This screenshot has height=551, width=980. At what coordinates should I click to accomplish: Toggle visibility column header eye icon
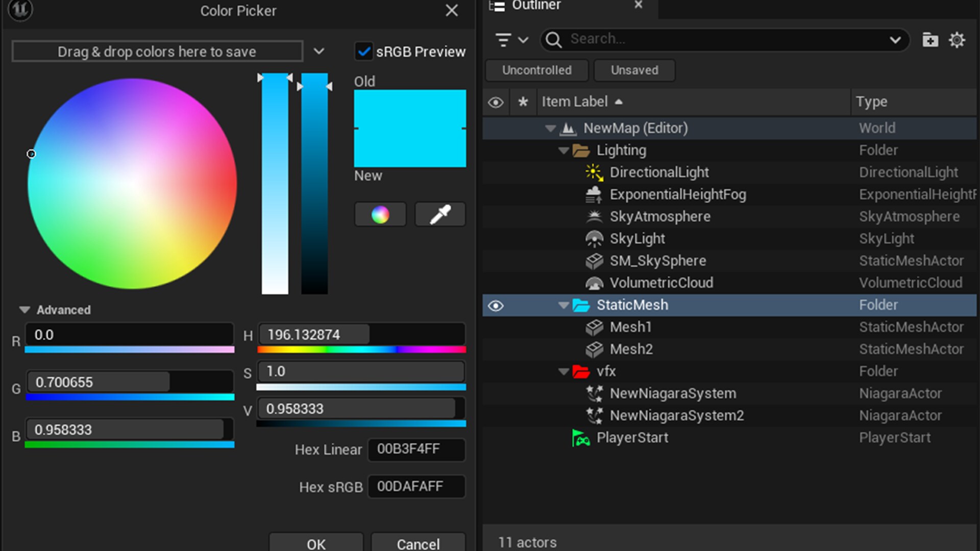pos(496,102)
